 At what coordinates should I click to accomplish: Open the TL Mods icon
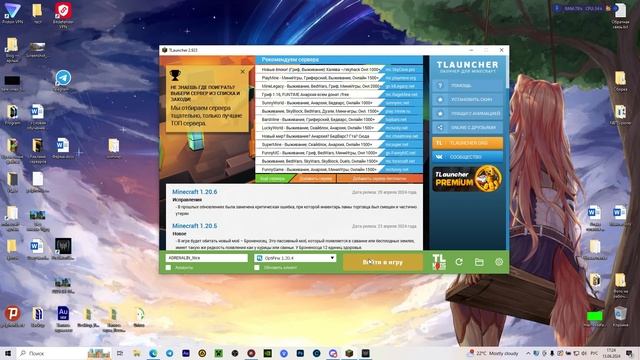tap(439, 262)
